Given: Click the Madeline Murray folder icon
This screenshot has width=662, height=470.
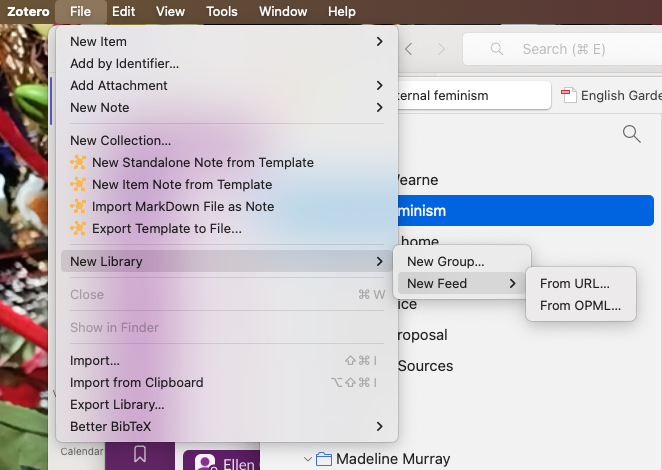Looking at the screenshot, I should point(324,459).
